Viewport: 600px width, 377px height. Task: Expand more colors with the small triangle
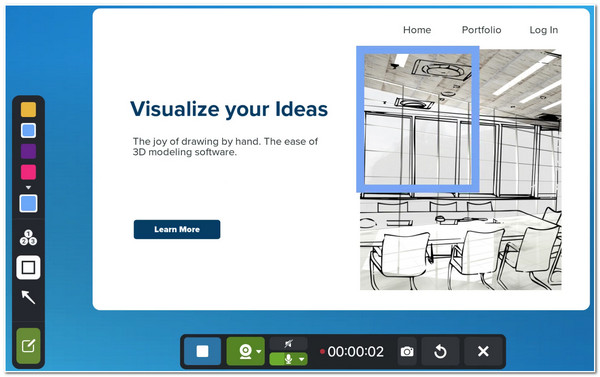tap(28, 188)
